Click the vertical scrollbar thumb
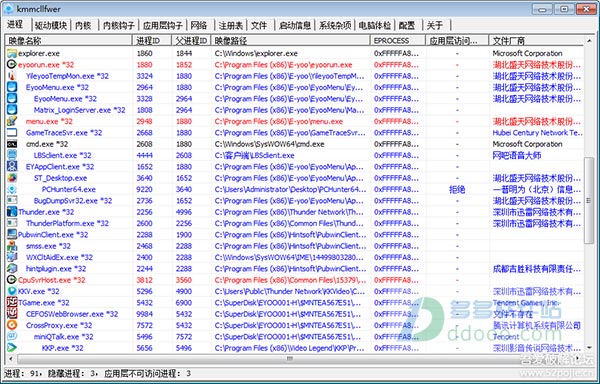Viewport: 600px width, 384px height. 589,201
